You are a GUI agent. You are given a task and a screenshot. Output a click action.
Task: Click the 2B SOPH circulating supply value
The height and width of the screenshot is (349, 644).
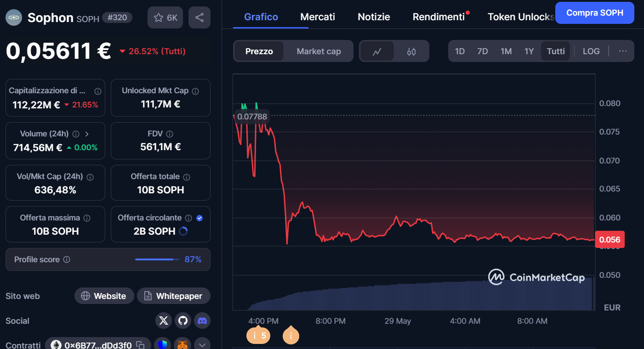[x=154, y=231]
